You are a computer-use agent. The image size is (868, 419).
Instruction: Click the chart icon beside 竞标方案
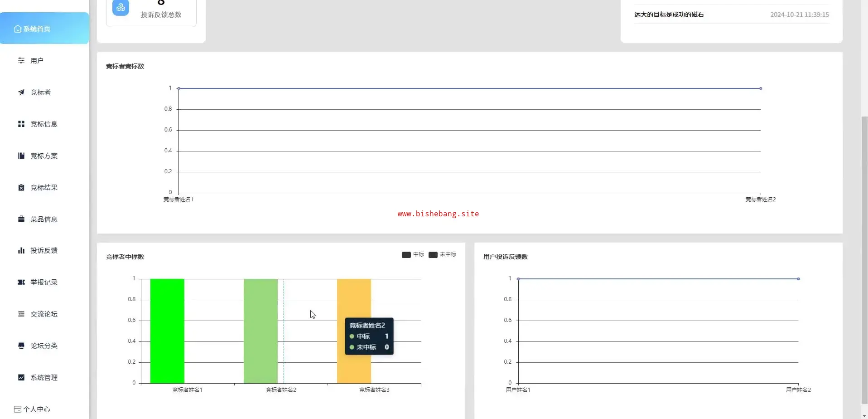[21, 156]
